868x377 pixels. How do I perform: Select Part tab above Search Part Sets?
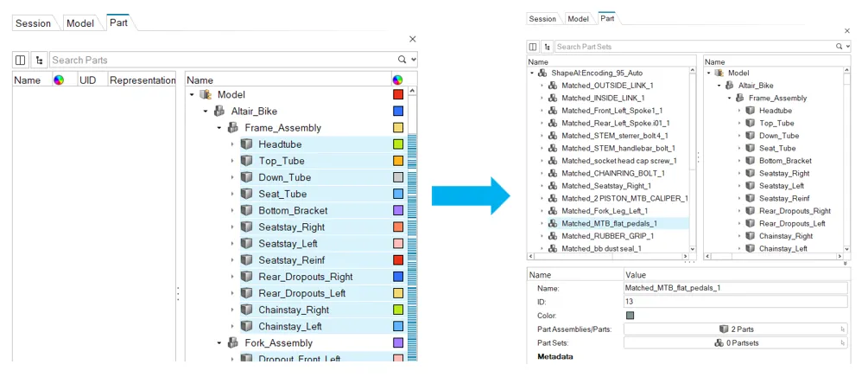point(607,18)
